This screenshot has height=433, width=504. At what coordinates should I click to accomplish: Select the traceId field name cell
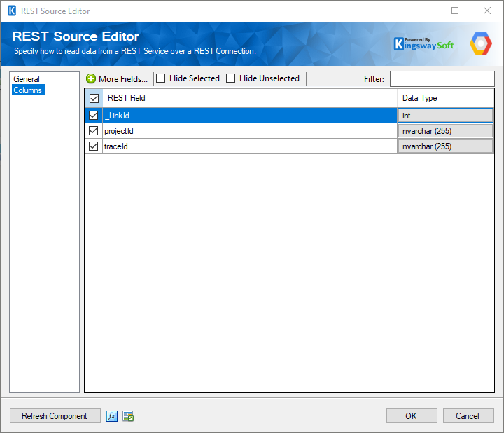(250, 146)
